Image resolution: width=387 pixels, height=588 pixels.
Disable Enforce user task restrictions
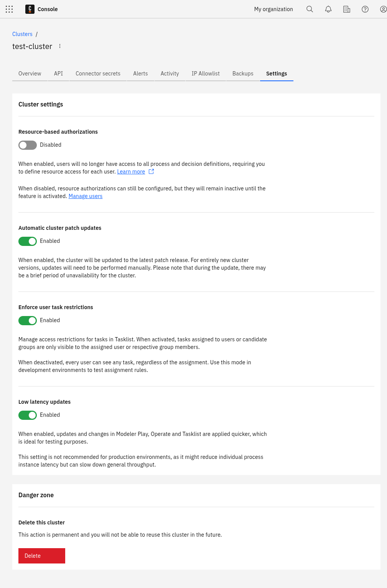(27, 320)
